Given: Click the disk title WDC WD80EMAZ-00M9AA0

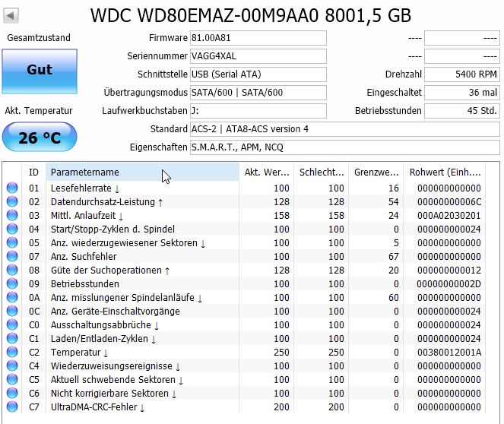Looking at the screenshot, I should (x=204, y=15).
